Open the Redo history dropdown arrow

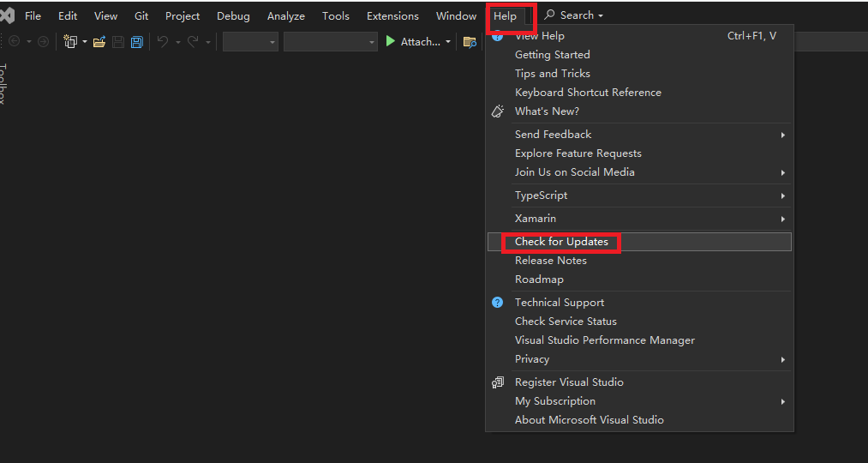(x=208, y=42)
